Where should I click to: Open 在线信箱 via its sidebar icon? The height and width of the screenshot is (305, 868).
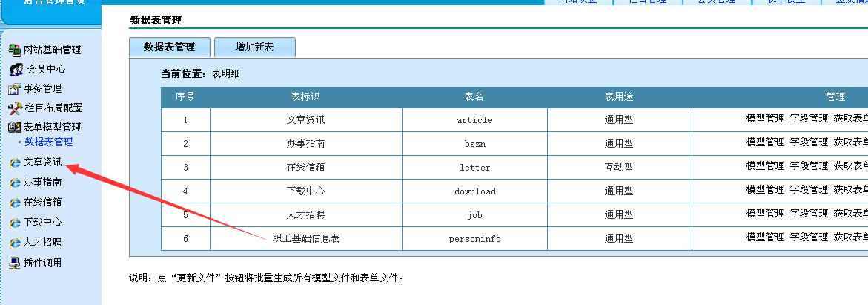tap(15, 203)
